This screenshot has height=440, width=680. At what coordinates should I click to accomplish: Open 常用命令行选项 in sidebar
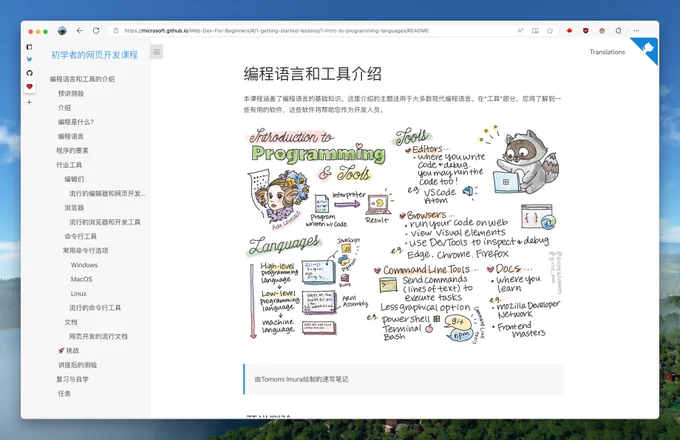pos(85,251)
